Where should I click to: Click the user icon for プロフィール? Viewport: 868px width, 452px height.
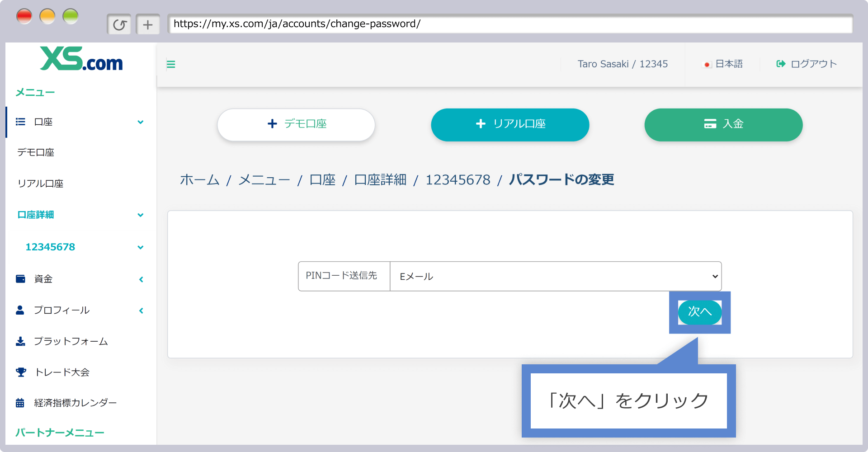[20, 310]
